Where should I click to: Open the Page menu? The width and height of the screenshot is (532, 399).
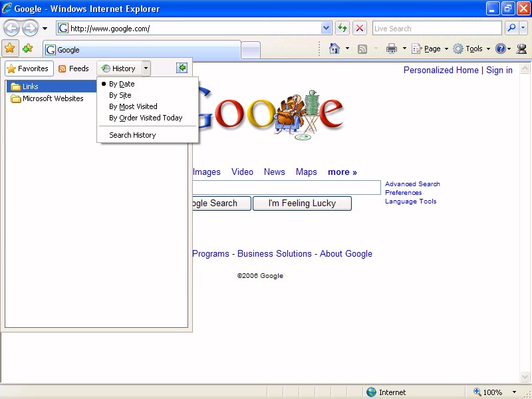430,49
